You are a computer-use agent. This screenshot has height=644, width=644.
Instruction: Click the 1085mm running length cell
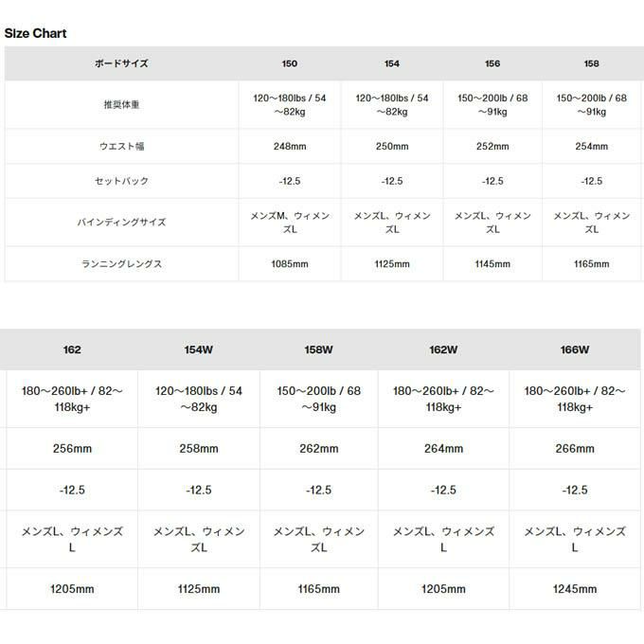[x=290, y=264]
